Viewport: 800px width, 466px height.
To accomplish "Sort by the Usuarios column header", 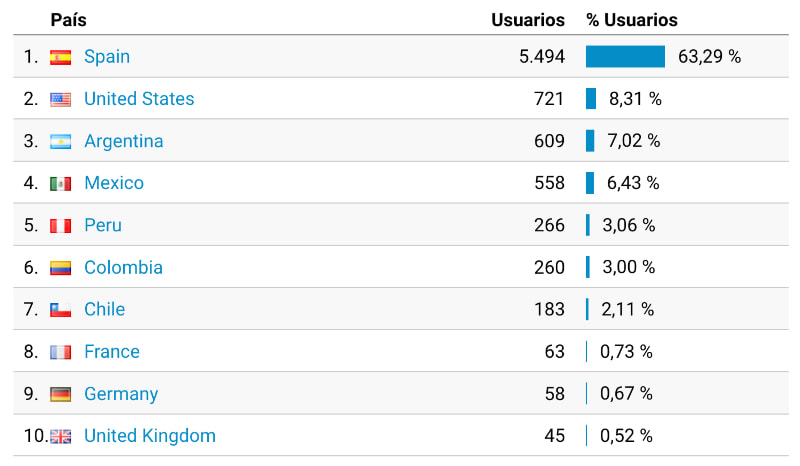I will [528, 20].
